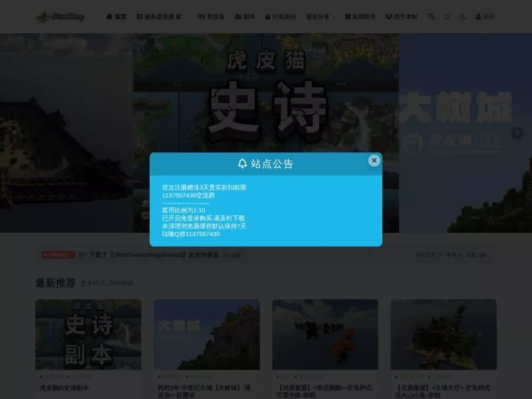The height and width of the screenshot is (399, 532).
Task: Open the 打包系列 navigation item
Action: point(280,17)
